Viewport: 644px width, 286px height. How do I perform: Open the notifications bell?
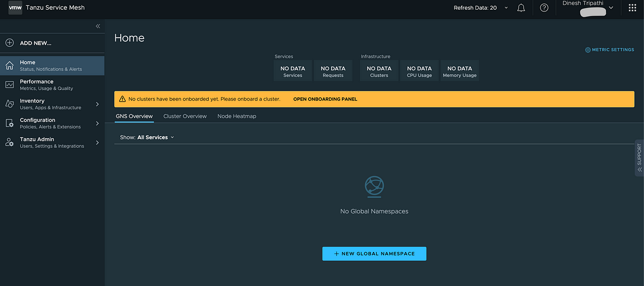pyautogui.click(x=521, y=8)
